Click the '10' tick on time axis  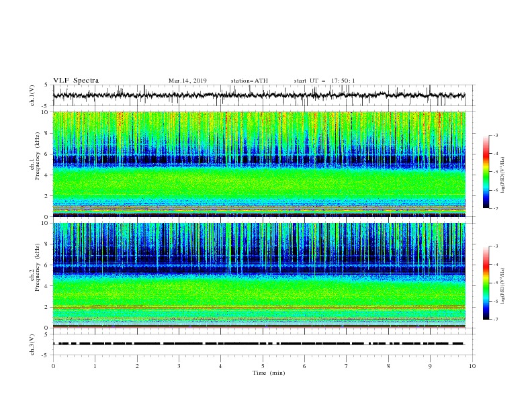[x=472, y=366]
